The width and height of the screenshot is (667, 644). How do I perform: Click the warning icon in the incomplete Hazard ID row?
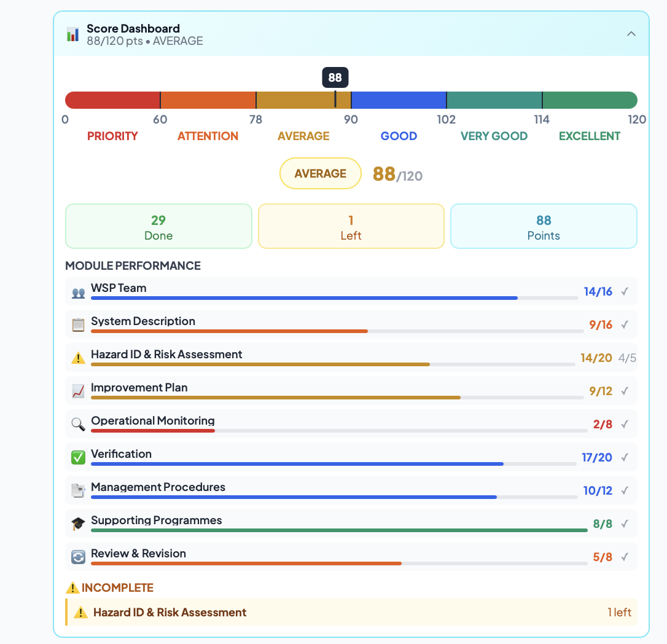(x=80, y=613)
